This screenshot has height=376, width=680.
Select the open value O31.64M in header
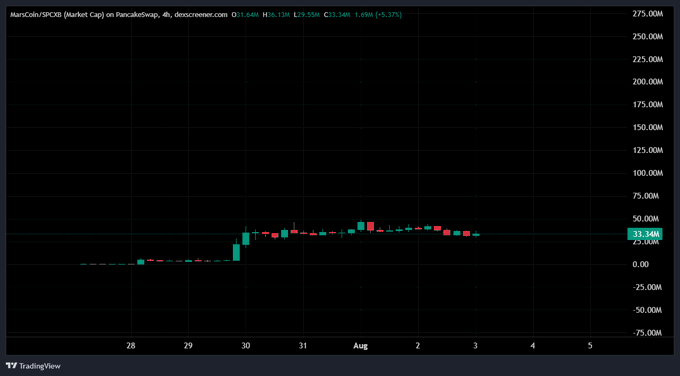[x=245, y=15]
